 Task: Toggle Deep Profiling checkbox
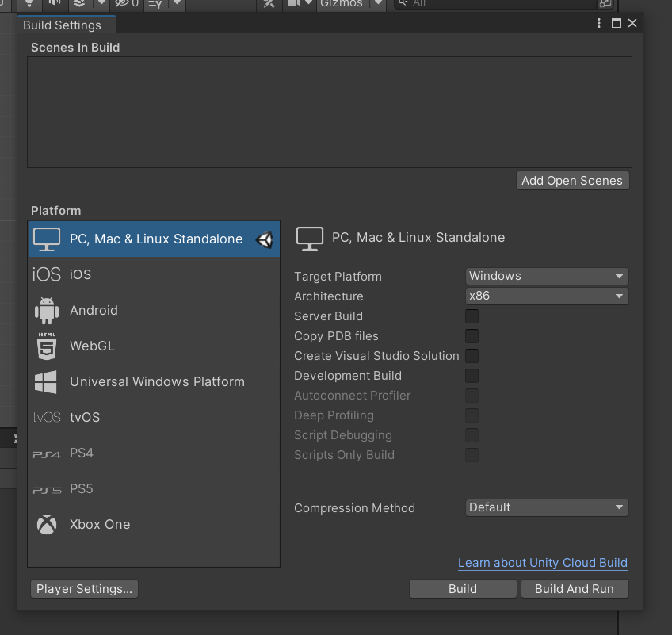[472, 415]
